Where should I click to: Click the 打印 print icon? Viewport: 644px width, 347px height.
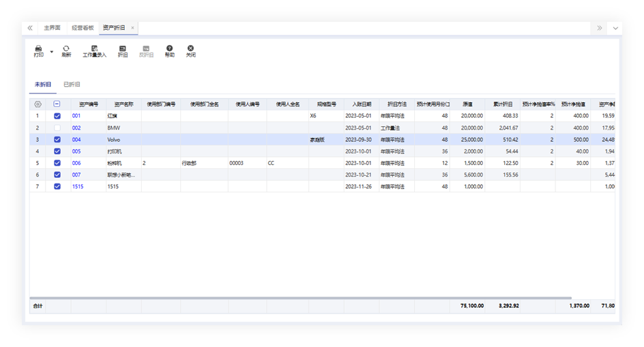click(x=38, y=50)
